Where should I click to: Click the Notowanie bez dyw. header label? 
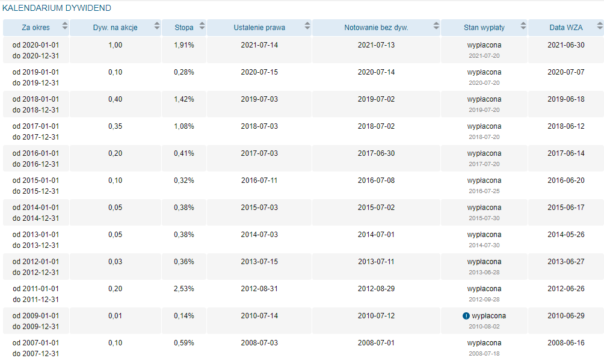tap(376, 28)
